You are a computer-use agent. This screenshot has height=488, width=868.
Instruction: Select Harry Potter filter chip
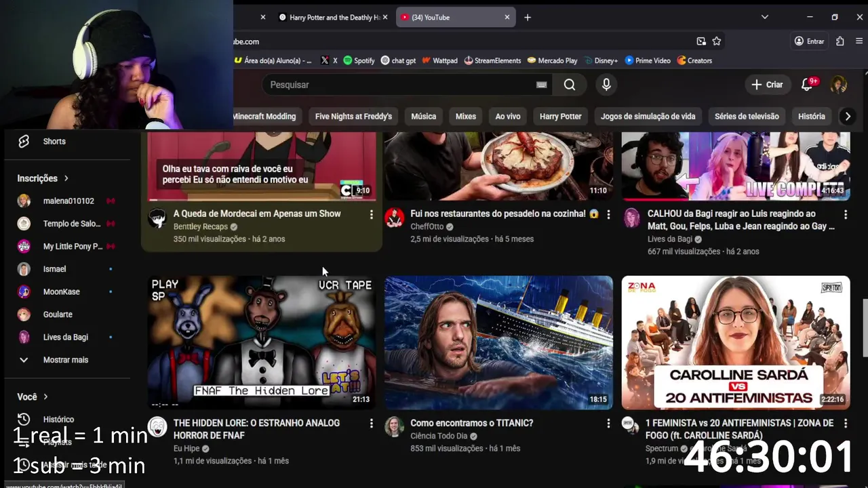pyautogui.click(x=561, y=117)
